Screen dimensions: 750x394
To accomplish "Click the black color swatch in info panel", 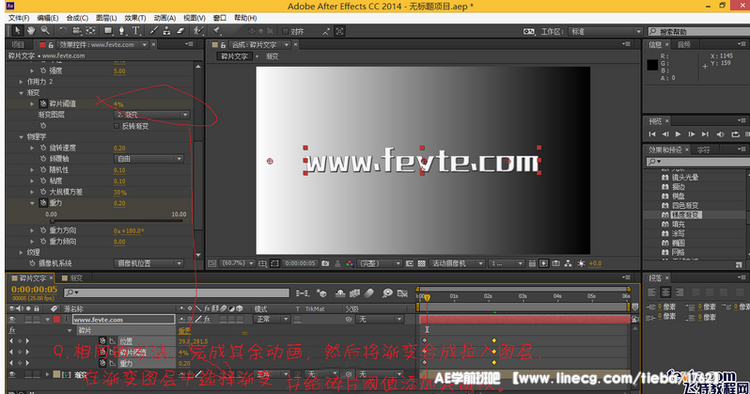I will (652, 65).
